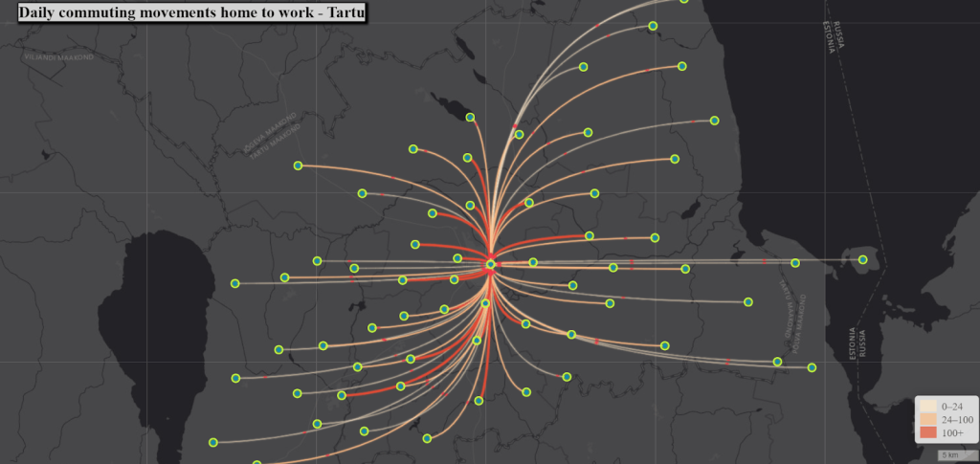
Task: Click the '100+' legend label text
Action: pos(954,433)
